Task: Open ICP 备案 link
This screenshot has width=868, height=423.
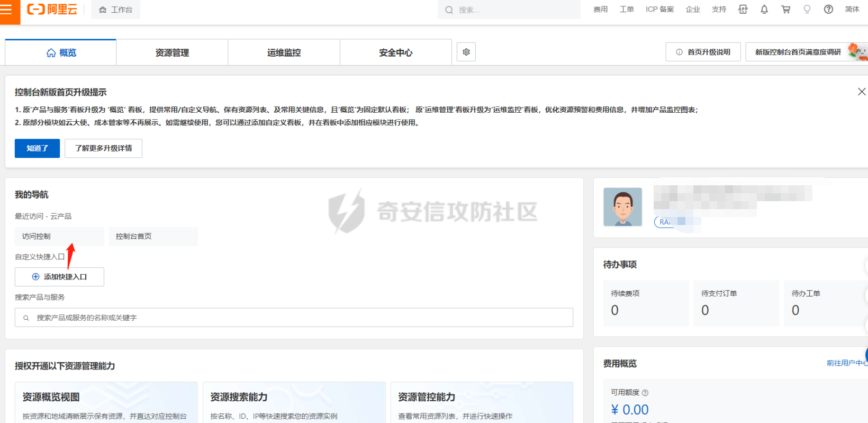Action: click(x=659, y=10)
